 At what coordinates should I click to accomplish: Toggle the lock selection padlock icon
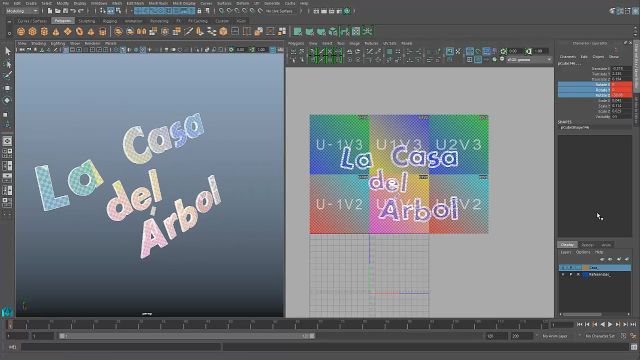coord(200,11)
